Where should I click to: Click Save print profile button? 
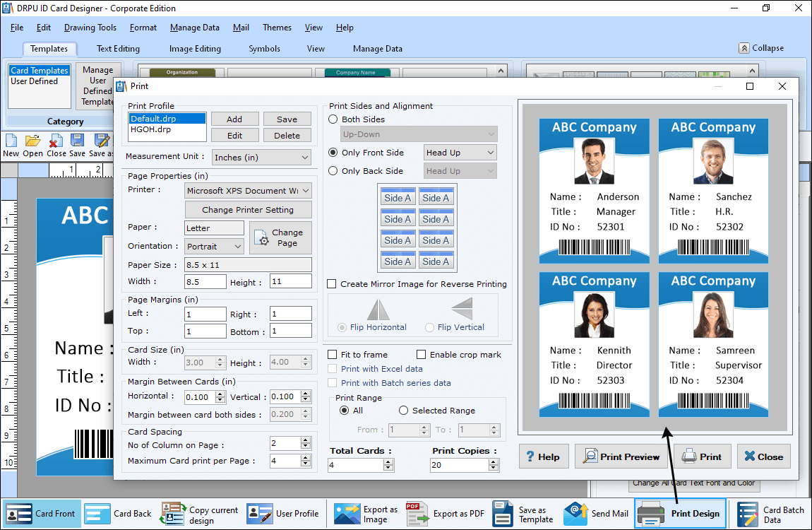click(x=287, y=119)
